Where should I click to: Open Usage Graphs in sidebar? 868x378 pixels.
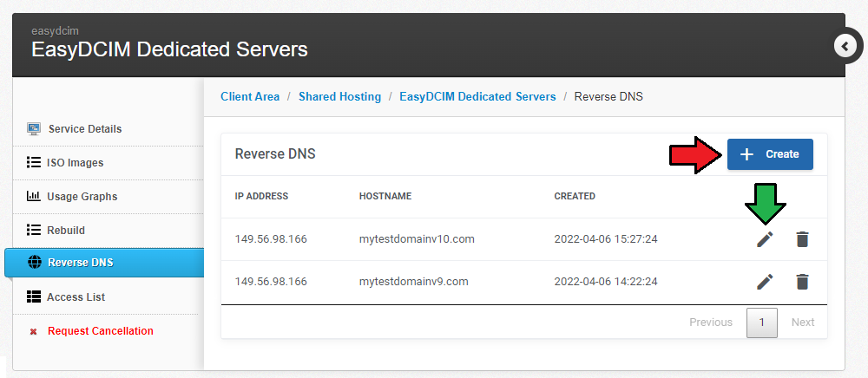pos(82,197)
